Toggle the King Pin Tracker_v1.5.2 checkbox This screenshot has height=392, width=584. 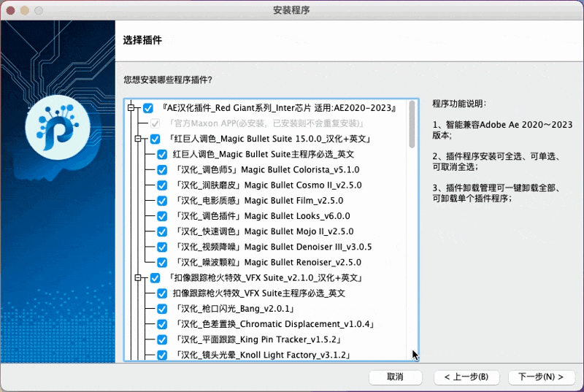(x=162, y=340)
